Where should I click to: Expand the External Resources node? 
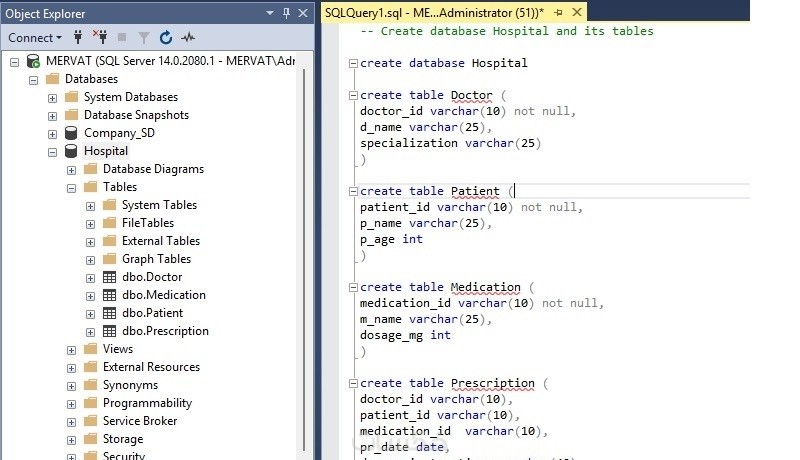pyautogui.click(x=71, y=368)
